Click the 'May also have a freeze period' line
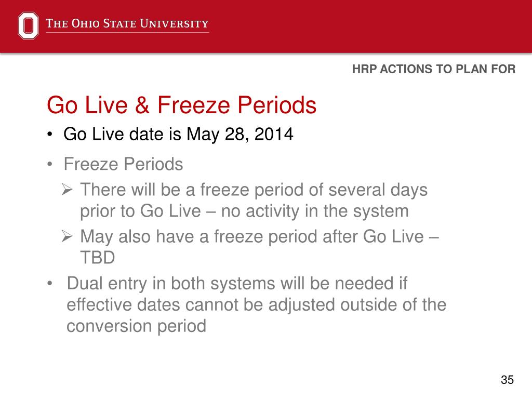The height and width of the screenshot is (399, 532). [260, 236]
